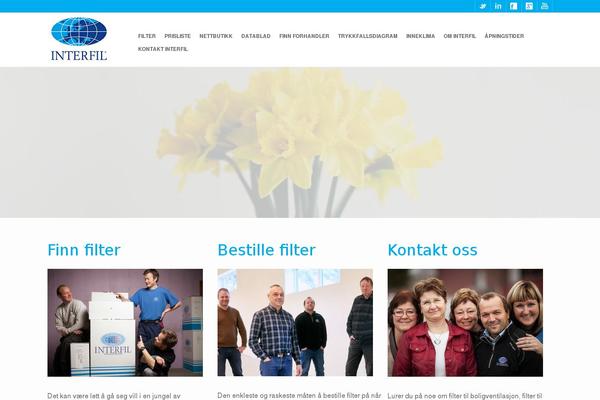This screenshot has width=600, height=400.
Task: Open the Trykkfallsdiagram menu item
Action: 368,36
